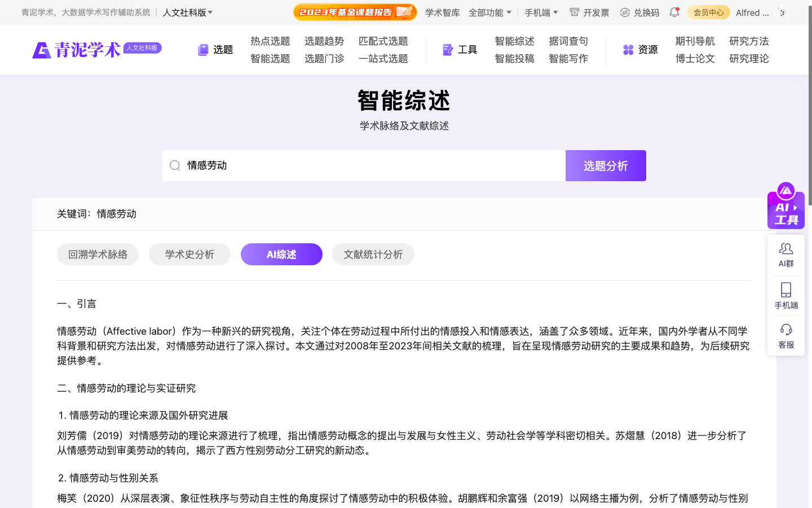812x508 pixels.
Task: Click the notification bell with red badge
Action: tap(674, 12)
